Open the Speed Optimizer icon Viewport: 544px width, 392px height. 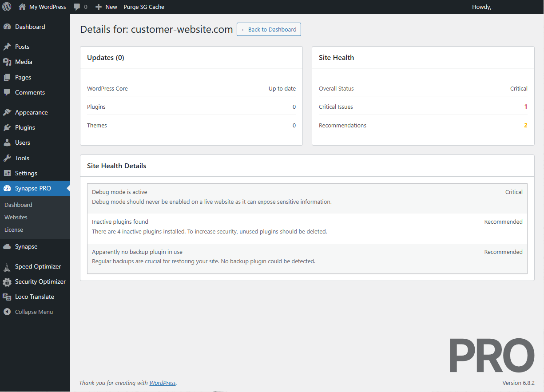pos(7,266)
